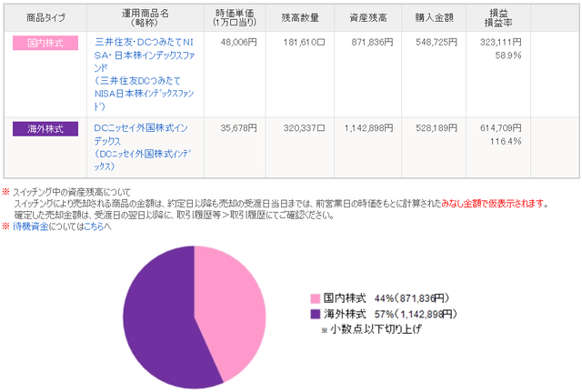Select the 確定した売却金額は note line
582x392 pixels.
click(x=175, y=215)
